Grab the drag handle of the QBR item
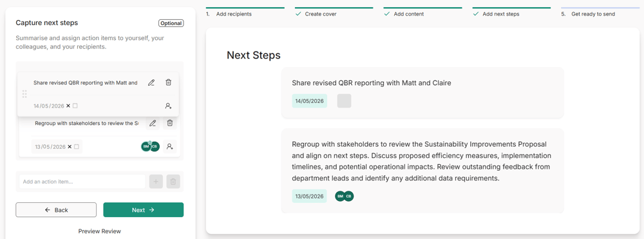The image size is (644, 239). pyautogui.click(x=24, y=94)
